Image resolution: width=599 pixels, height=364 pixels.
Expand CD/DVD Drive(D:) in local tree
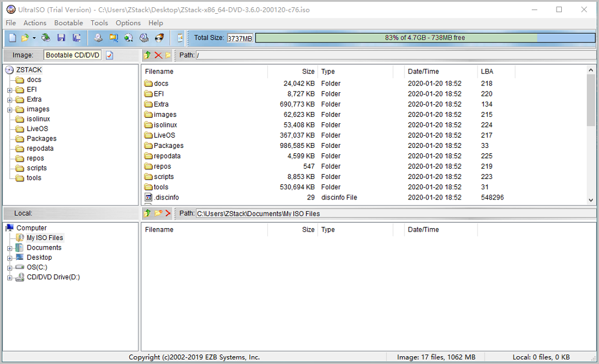(10, 278)
